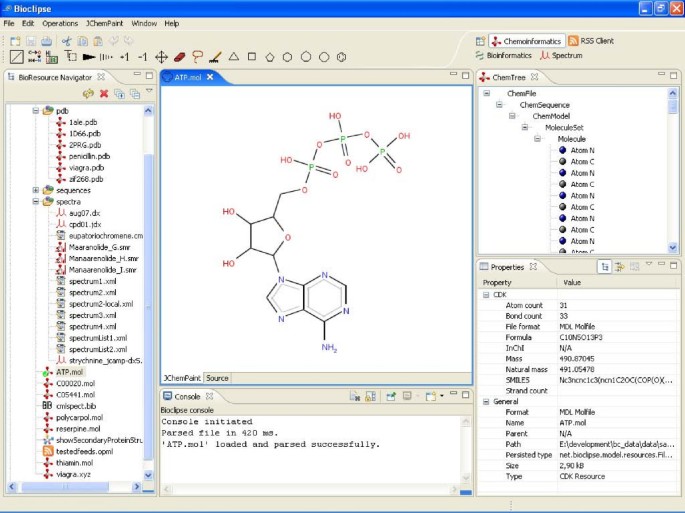Image resolution: width=685 pixels, height=513 pixels.
Task: Select the JChemPaint editor tab
Action: point(182,378)
